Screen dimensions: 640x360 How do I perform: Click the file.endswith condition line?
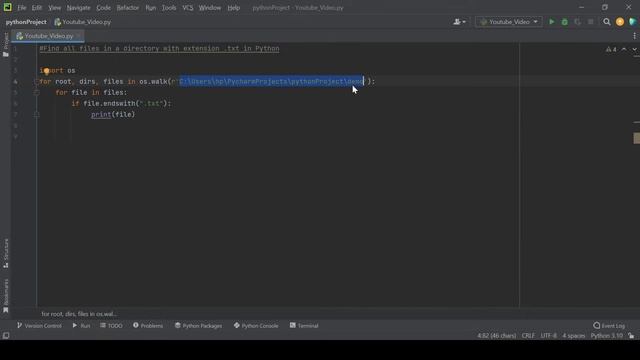coord(122,104)
